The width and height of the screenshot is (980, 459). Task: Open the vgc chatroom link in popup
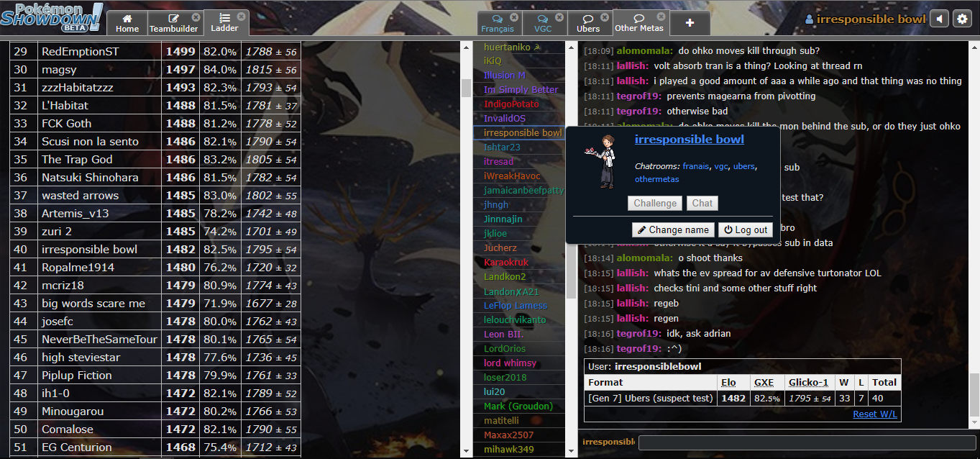pos(721,166)
